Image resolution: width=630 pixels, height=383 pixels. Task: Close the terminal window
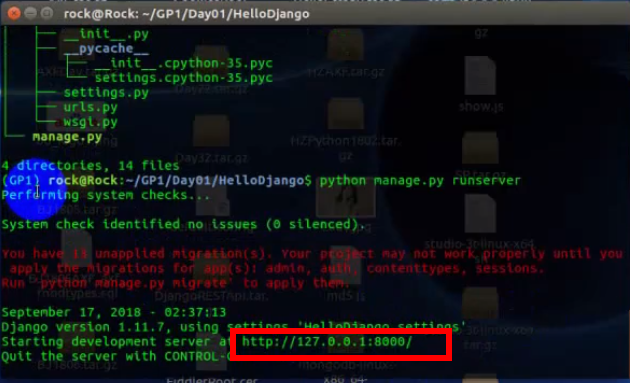(x=14, y=13)
